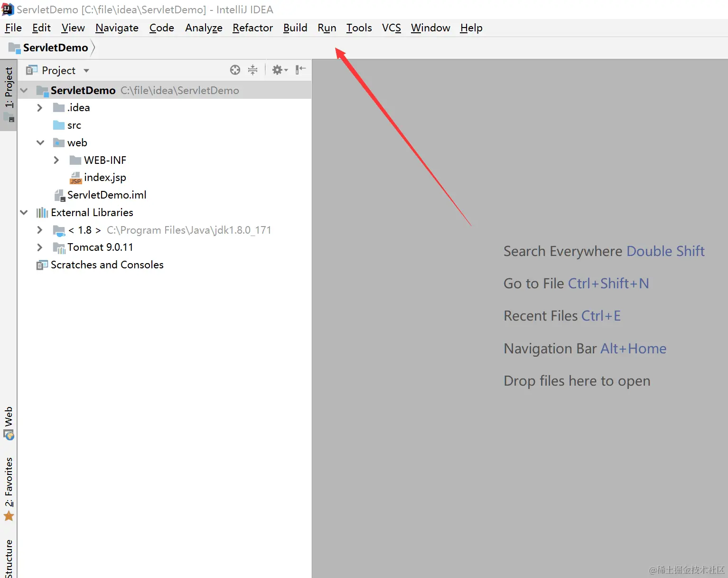Open the Project view type dropdown arrow
Image resolution: width=728 pixels, height=578 pixels.
[x=86, y=71]
